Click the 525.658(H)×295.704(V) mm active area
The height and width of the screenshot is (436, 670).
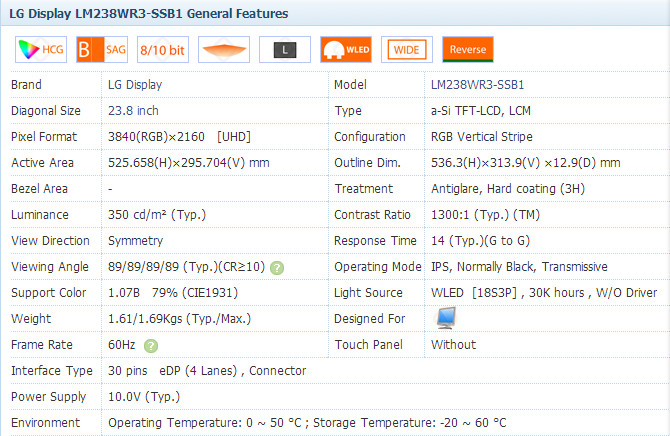(x=189, y=163)
